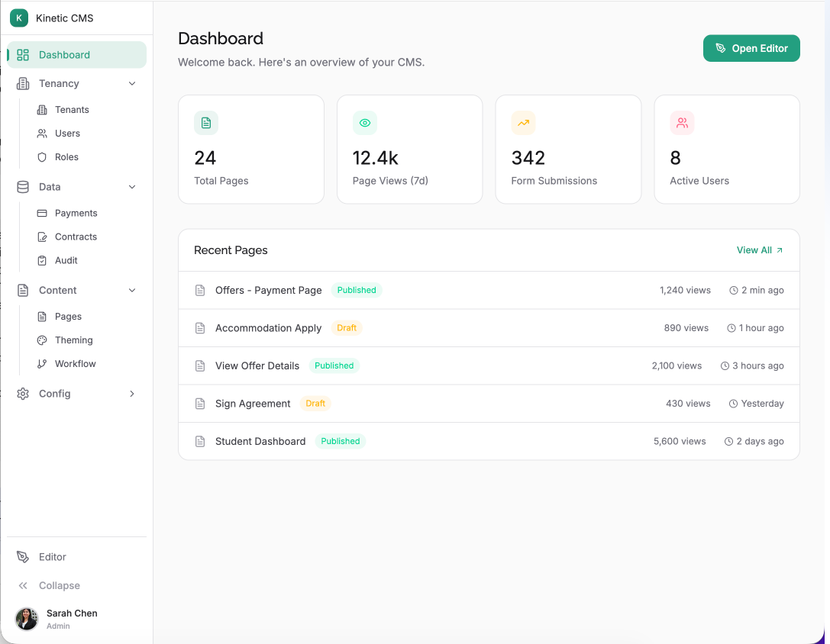Viewport: 830px width, 644px height.
Task: Click the View All link
Action: (760, 250)
